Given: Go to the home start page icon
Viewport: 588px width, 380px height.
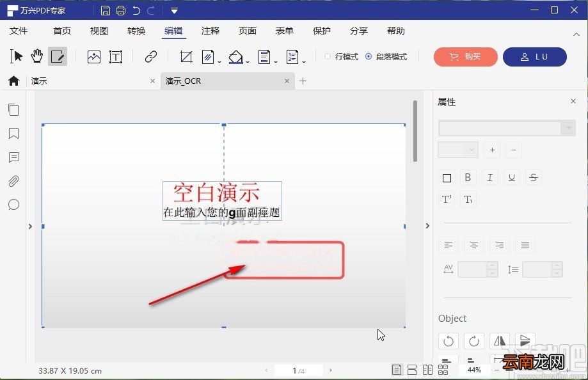Looking at the screenshot, I should [14, 81].
